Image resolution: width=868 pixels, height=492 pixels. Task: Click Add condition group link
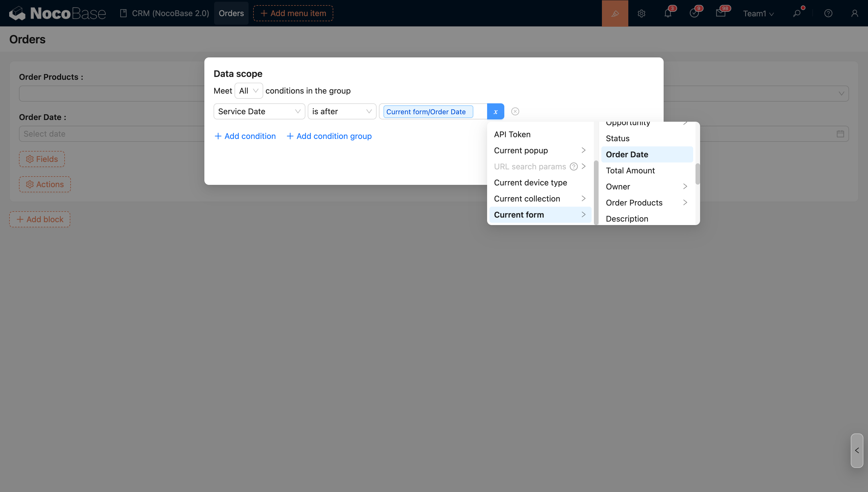(329, 136)
